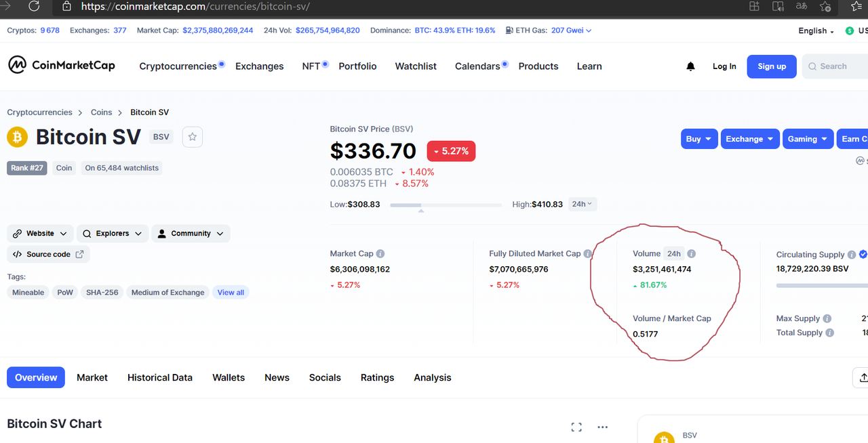This screenshot has width=868, height=443.
Task: Click the search magnifier icon
Action: click(812, 66)
